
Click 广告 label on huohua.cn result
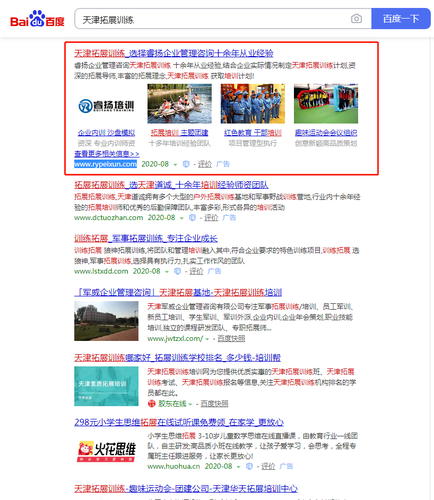click(x=286, y=466)
